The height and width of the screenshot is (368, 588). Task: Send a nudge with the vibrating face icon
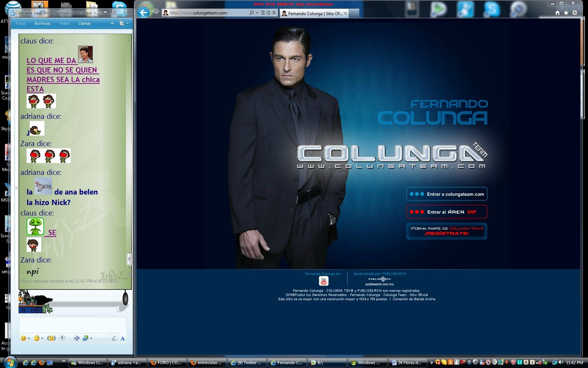point(51,338)
